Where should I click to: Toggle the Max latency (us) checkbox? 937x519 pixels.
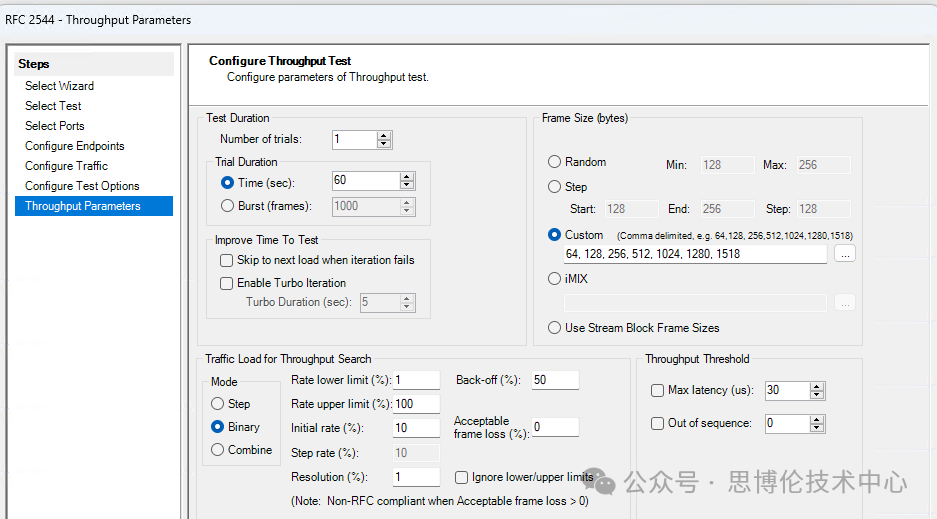(657, 390)
